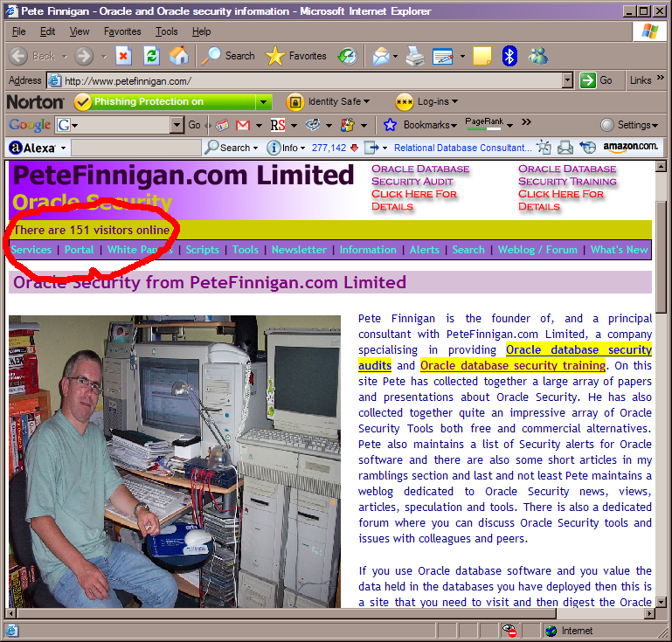Image resolution: width=672 pixels, height=642 pixels.
Task: Click the Messenger people icon
Action: [x=537, y=56]
